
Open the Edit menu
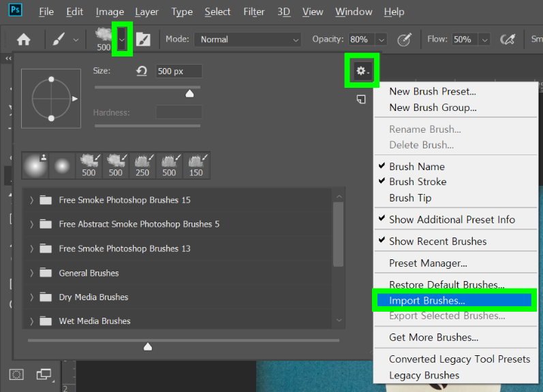pos(74,12)
